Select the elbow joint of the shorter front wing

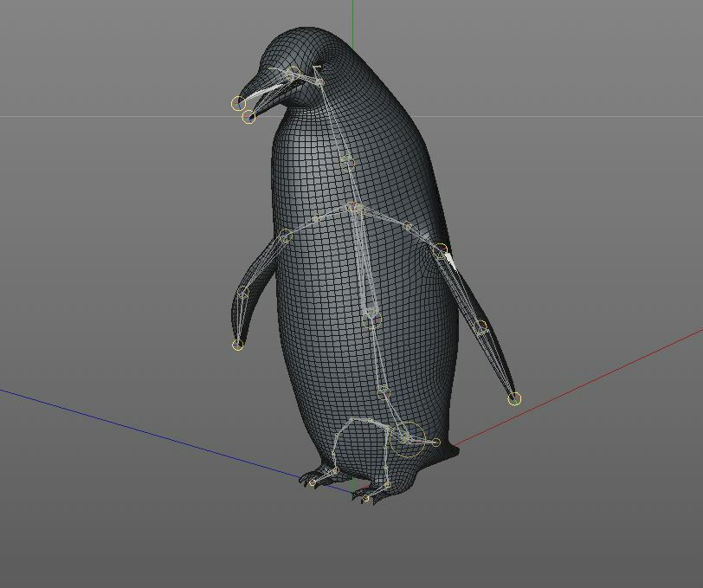click(x=243, y=294)
